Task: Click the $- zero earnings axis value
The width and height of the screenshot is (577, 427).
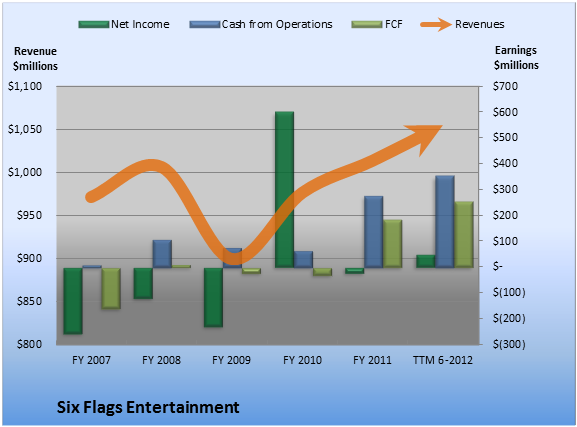Action: pos(498,266)
